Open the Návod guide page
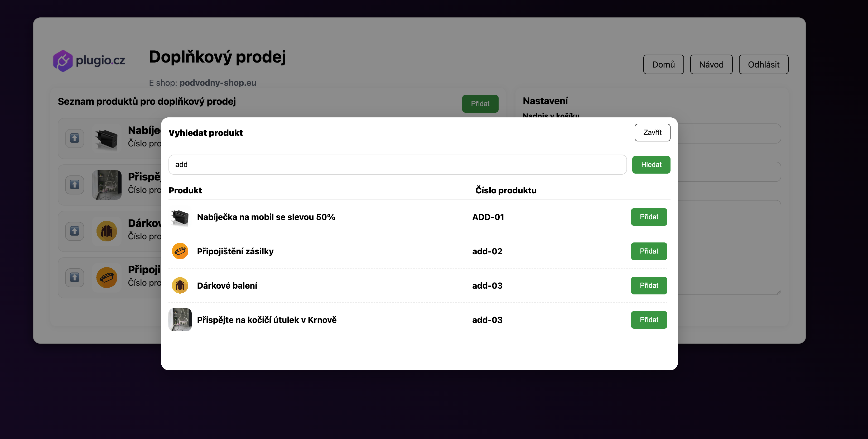868x439 pixels. (711, 64)
